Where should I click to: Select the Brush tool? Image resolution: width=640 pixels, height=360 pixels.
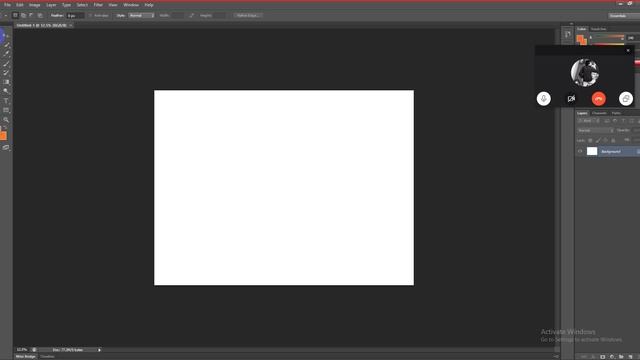click(6, 63)
